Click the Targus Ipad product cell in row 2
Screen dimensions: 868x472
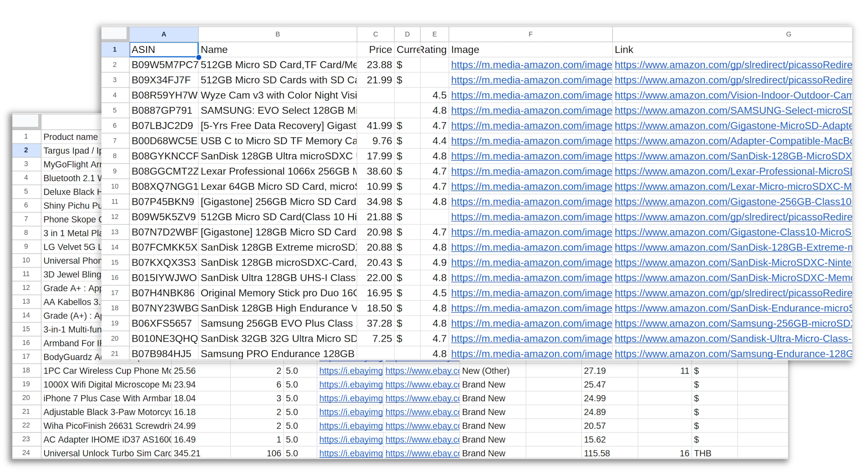[x=70, y=150]
